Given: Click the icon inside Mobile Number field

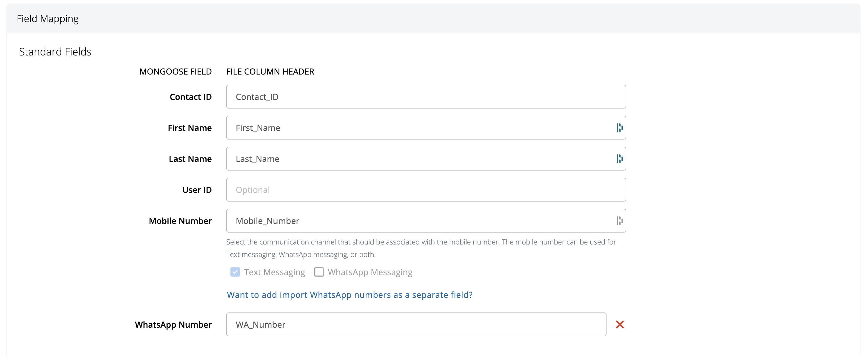Looking at the screenshot, I should click(619, 221).
